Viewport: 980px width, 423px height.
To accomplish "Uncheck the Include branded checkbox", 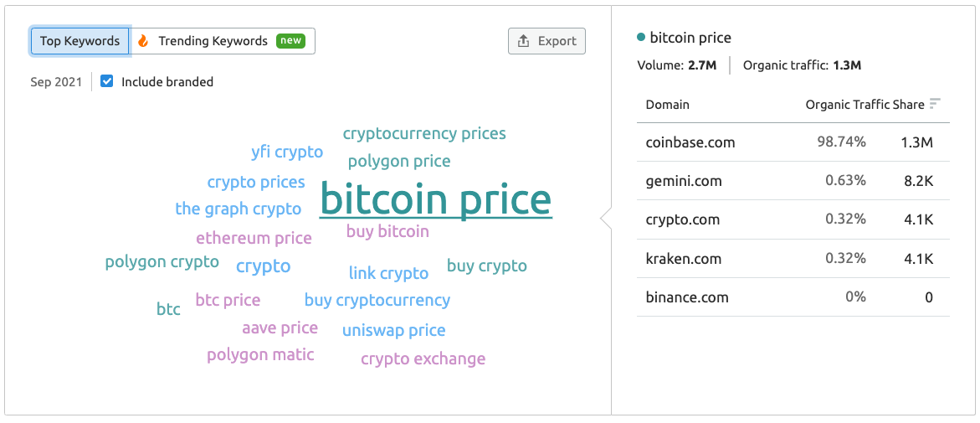I will click(107, 81).
